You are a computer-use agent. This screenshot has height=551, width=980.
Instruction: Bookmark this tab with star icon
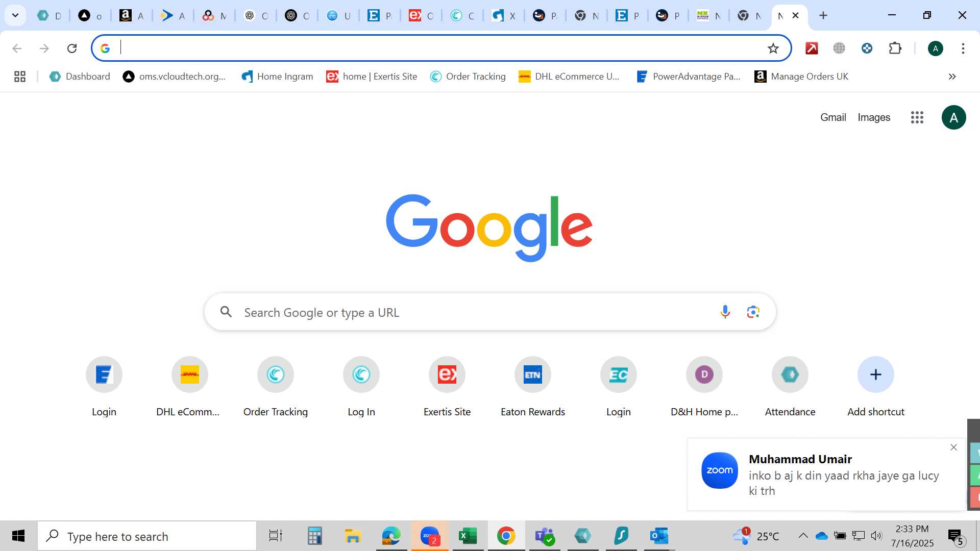coord(773,48)
